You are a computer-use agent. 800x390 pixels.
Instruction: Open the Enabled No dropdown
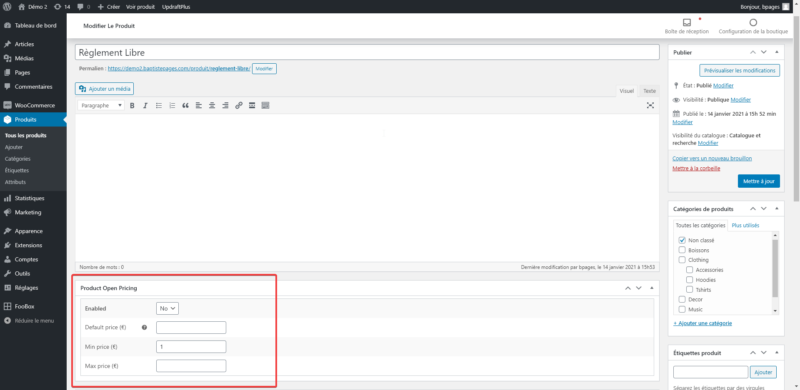(167, 308)
